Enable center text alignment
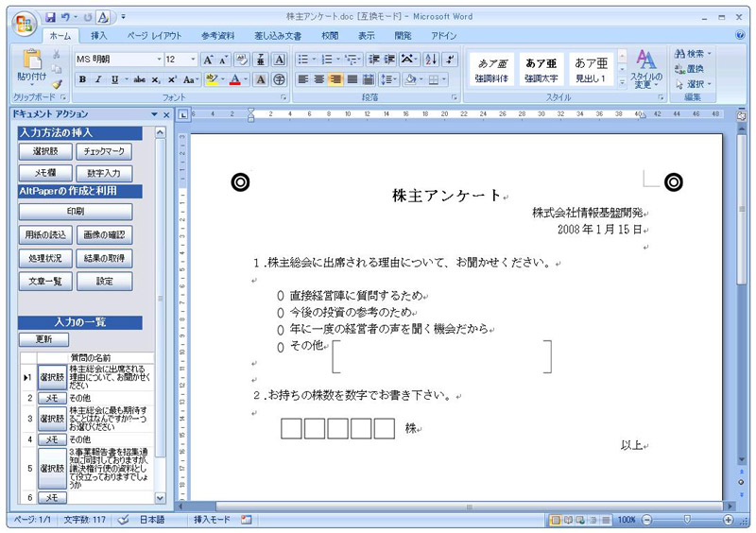756x533 pixels. coord(319,79)
